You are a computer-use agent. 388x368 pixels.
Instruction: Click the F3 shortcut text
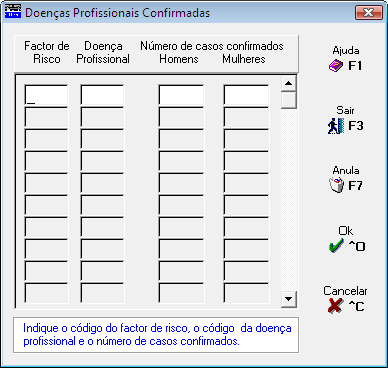tap(356, 126)
